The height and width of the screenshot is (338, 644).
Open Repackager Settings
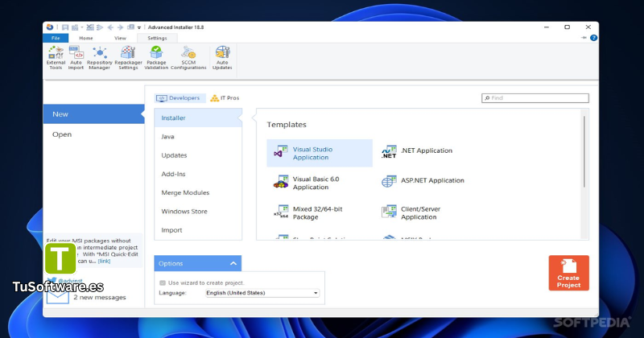(x=128, y=57)
